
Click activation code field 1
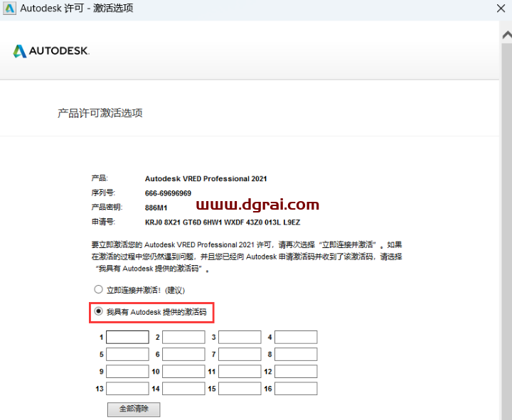(127, 338)
